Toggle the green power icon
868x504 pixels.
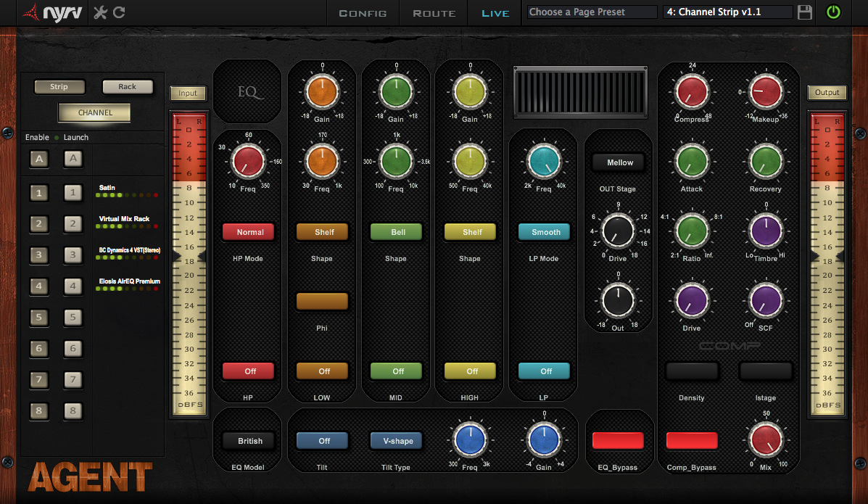[x=833, y=12]
